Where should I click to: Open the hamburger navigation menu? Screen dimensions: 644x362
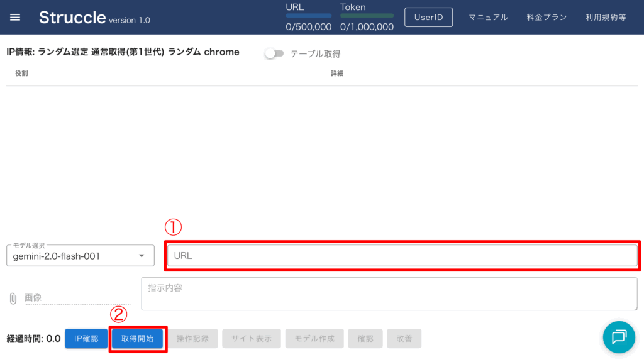point(15,18)
